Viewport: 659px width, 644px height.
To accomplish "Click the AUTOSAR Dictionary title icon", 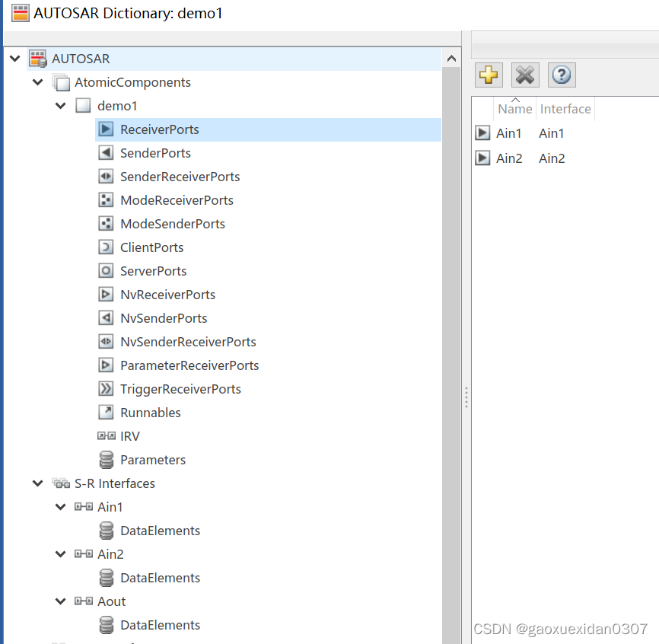I will 21,13.
